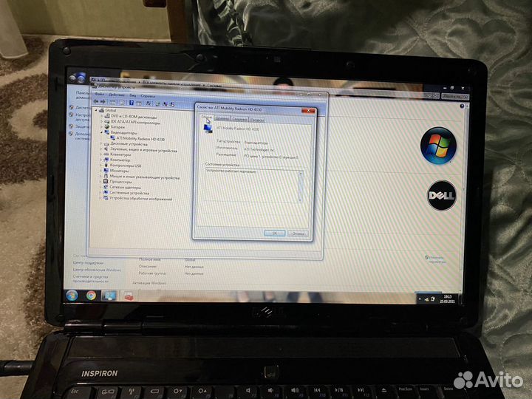Open Центр поддержки link in System window
The width and height of the screenshot is (532, 399).
88,263
